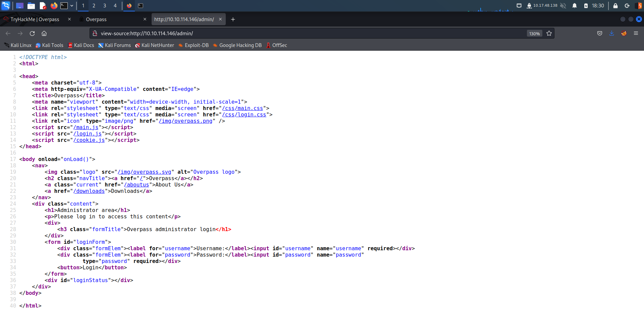
Task: Open the downloads panel
Action: point(612,33)
